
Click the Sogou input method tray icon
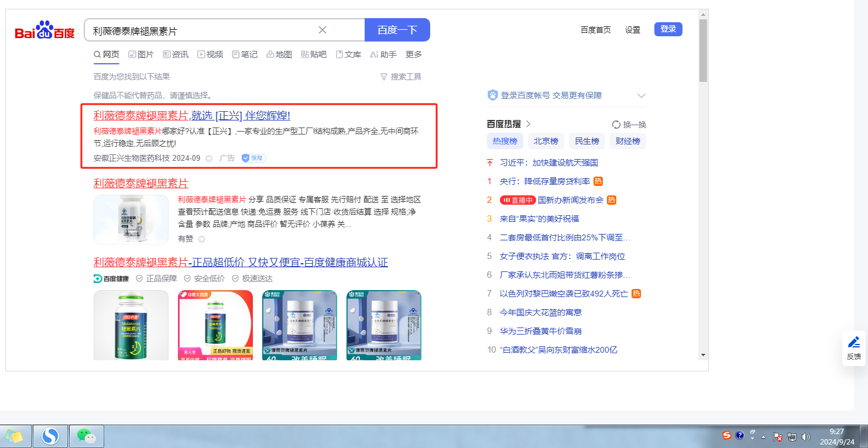[x=727, y=436]
